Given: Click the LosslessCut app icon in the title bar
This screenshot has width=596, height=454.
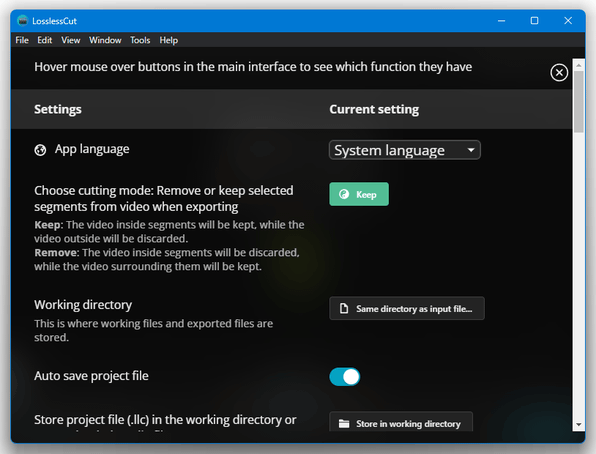Looking at the screenshot, I should [23, 21].
